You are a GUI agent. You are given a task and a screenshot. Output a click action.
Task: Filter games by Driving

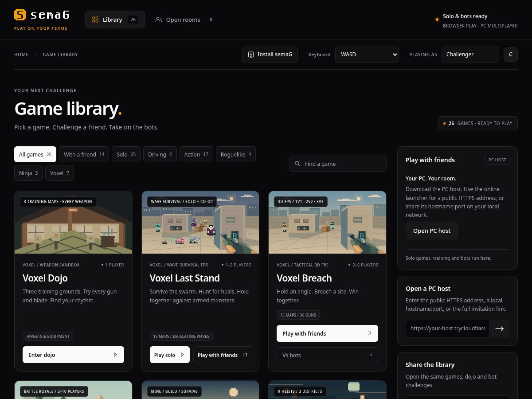pos(160,154)
